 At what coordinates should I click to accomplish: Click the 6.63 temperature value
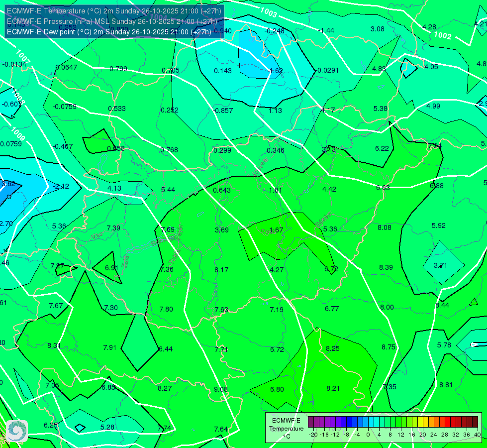pos(383,188)
